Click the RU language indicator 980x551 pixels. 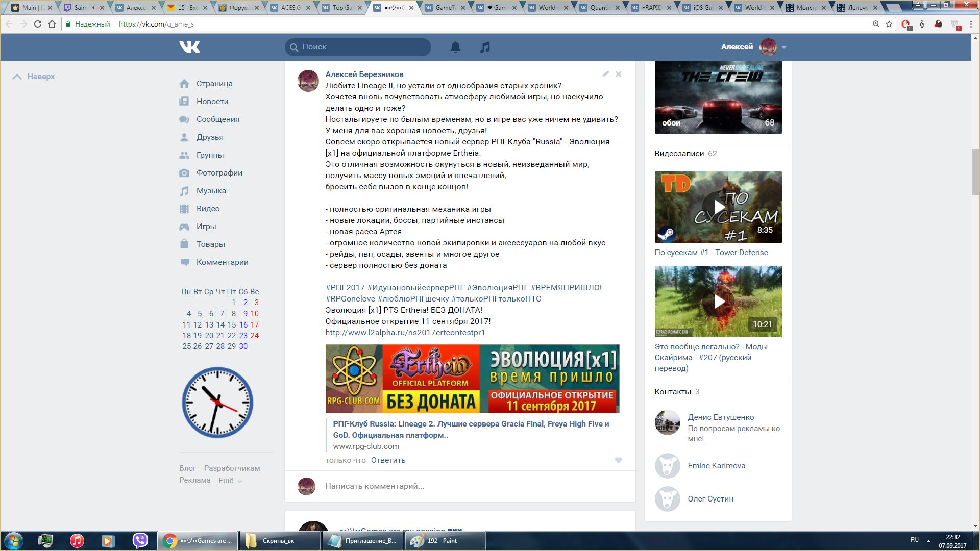[x=915, y=540]
